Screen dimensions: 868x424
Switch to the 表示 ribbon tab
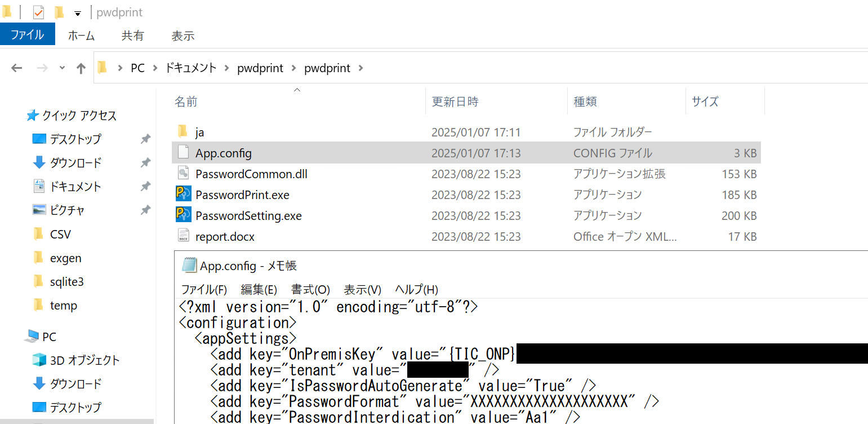pyautogui.click(x=182, y=36)
